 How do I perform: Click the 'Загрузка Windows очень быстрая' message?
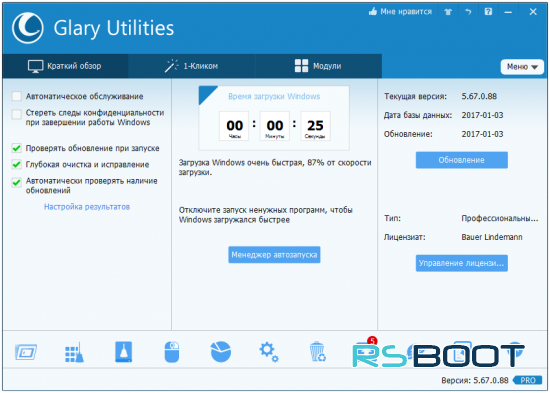pyautogui.click(x=275, y=167)
